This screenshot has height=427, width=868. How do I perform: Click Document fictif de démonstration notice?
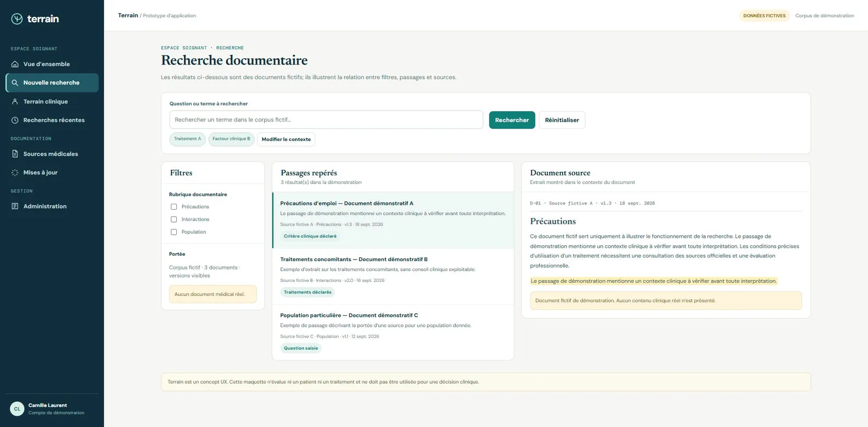coord(666,301)
